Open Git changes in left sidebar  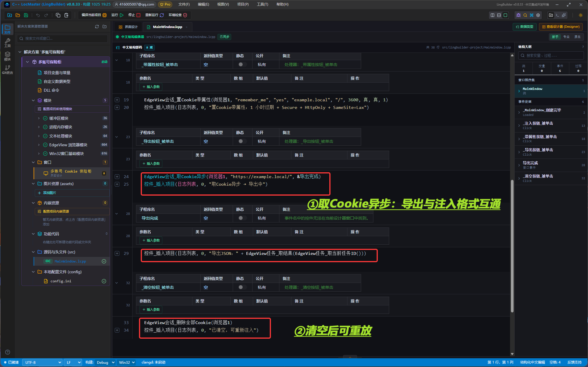pyautogui.click(x=8, y=69)
